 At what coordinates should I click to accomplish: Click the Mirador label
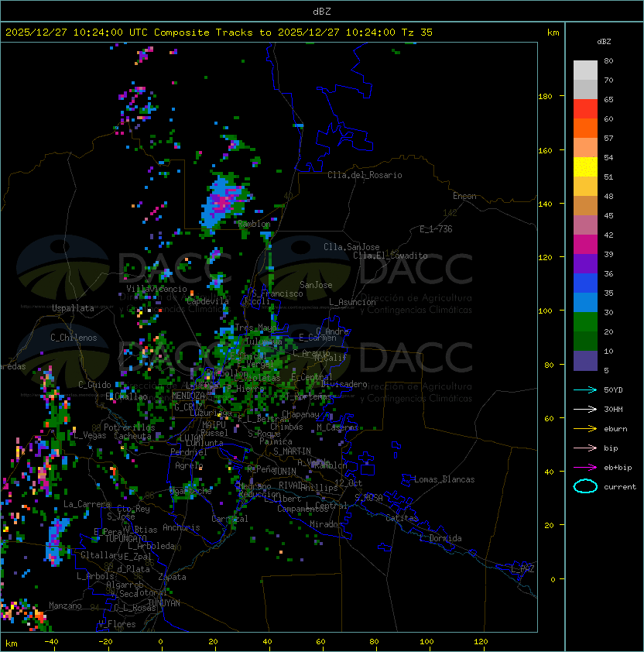click(x=327, y=524)
